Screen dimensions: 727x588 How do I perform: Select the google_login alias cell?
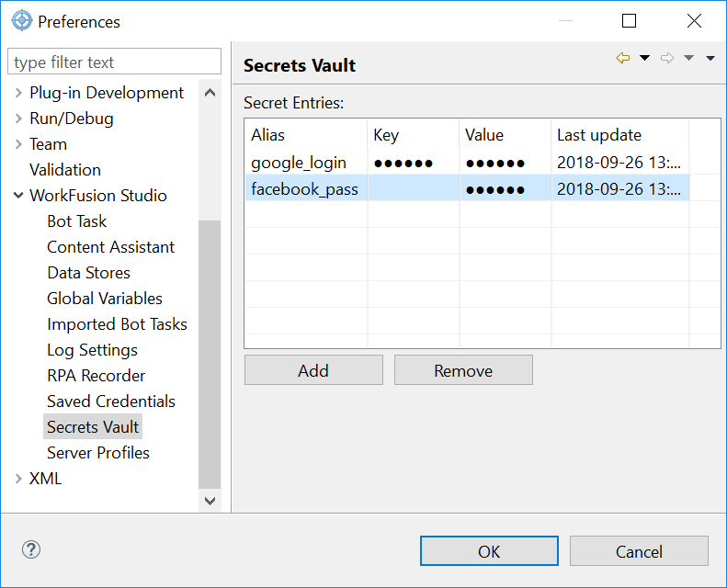(306, 163)
